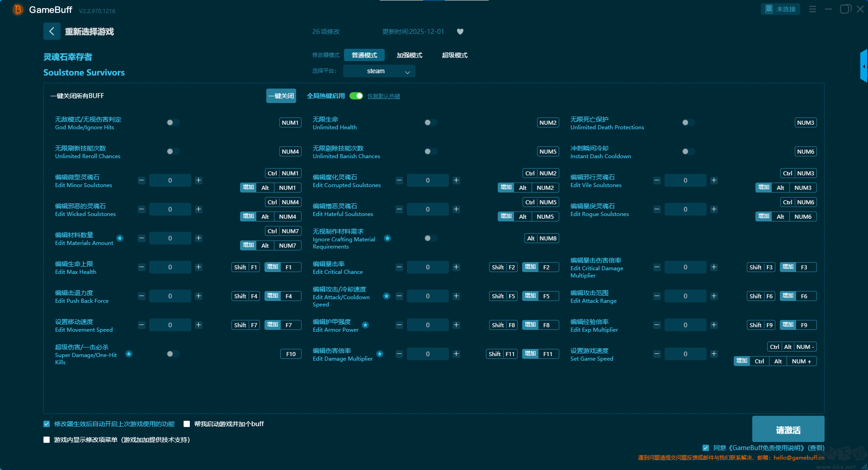Click 增加 button for Edit Minor Soulstones
The width and height of the screenshot is (868, 470).
pyautogui.click(x=248, y=188)
